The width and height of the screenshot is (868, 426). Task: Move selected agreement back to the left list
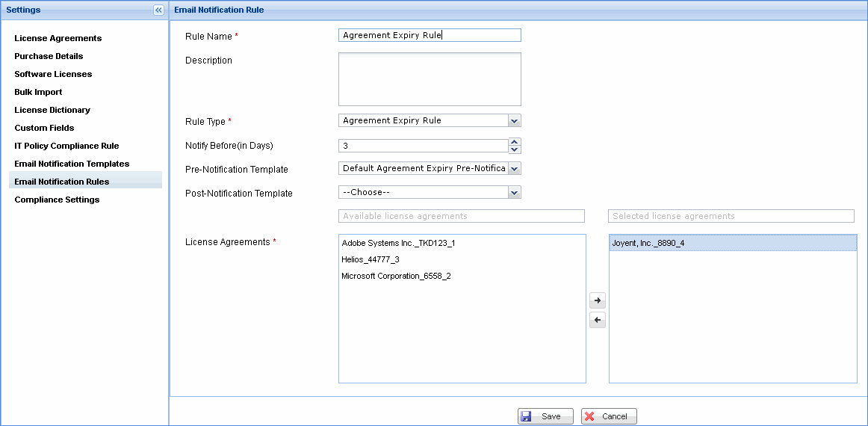tap(597, 320)
